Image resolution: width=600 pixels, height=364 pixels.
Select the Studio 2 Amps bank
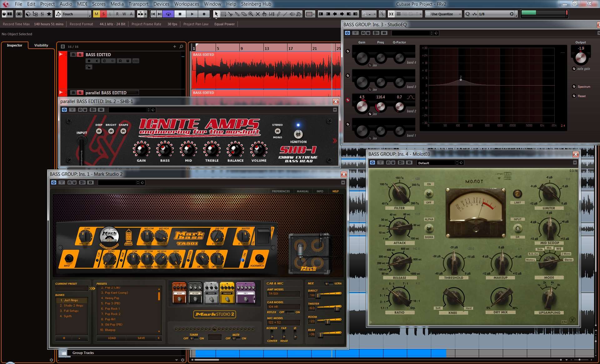(72, 306)
